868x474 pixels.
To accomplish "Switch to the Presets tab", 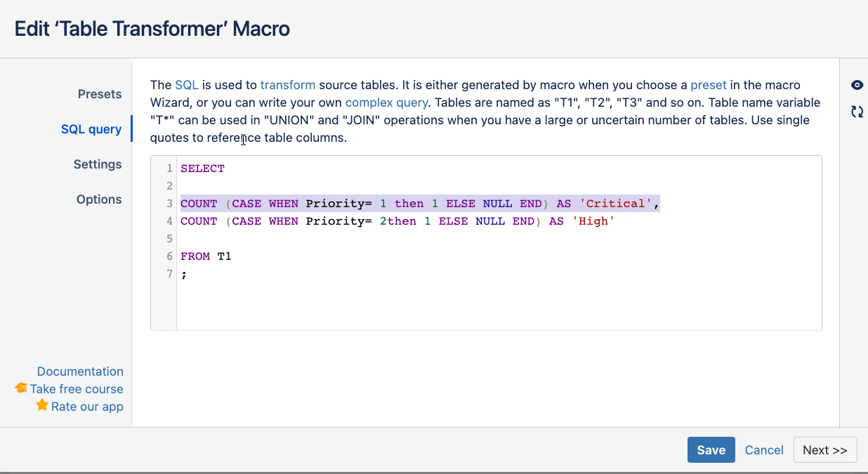I will coord(100,93).
